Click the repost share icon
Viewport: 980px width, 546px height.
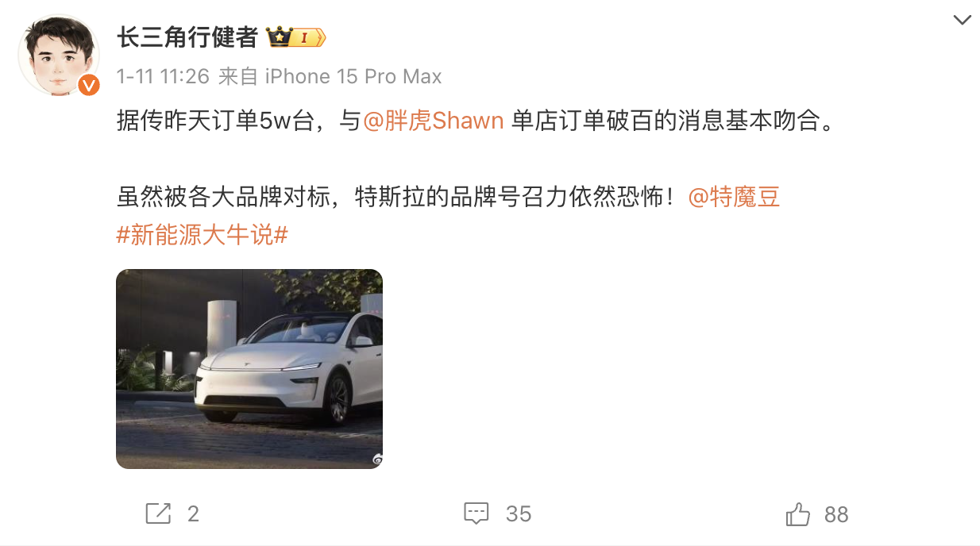coord(159,513)
